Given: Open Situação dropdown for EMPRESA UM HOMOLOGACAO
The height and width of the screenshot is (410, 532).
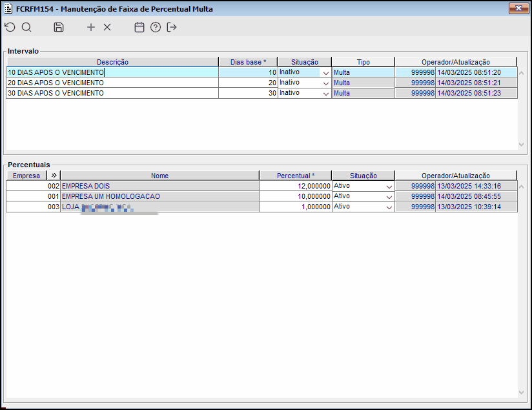Looking at the screenshot, I should click(389, 196).
